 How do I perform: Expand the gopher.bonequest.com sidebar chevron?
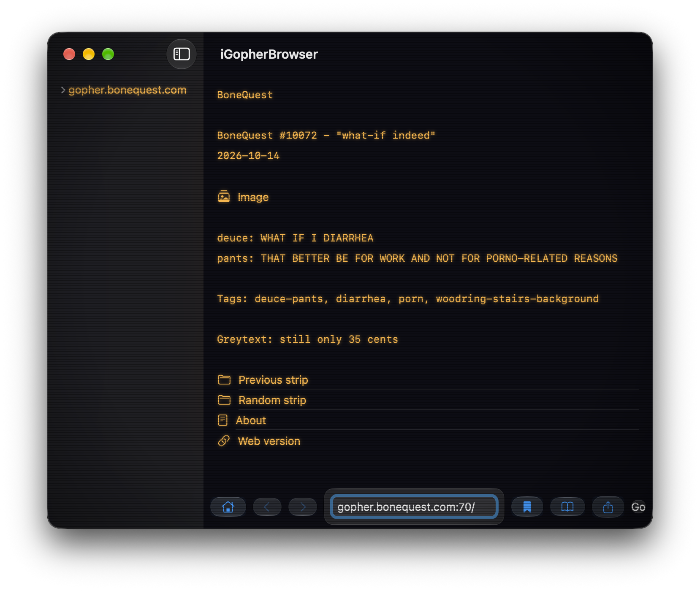click(63, 90)
